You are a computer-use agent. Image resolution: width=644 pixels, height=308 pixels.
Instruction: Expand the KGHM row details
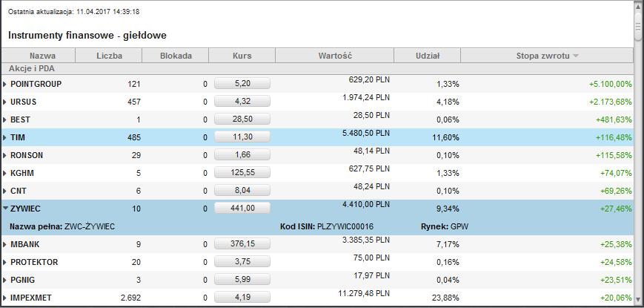(5, 173)
